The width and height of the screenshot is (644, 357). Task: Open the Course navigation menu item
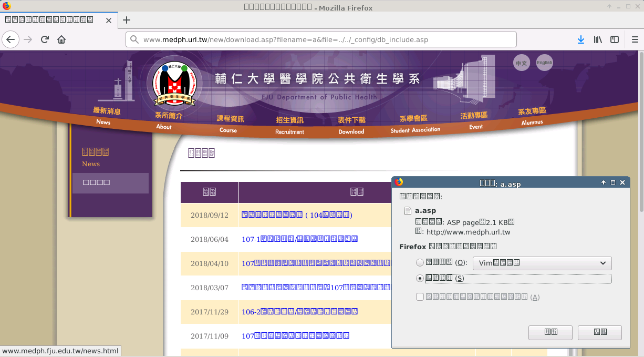[230, 124]
